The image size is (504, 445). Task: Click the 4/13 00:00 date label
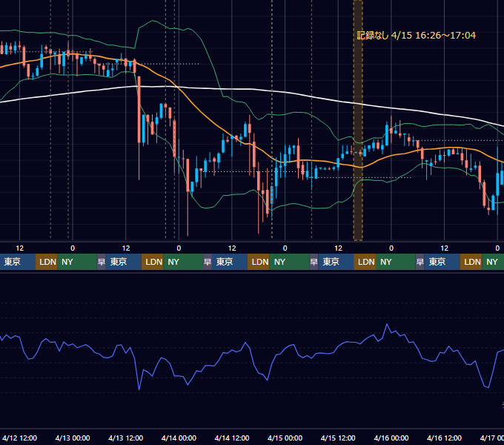pyautogui.click(x=73, y=438)
